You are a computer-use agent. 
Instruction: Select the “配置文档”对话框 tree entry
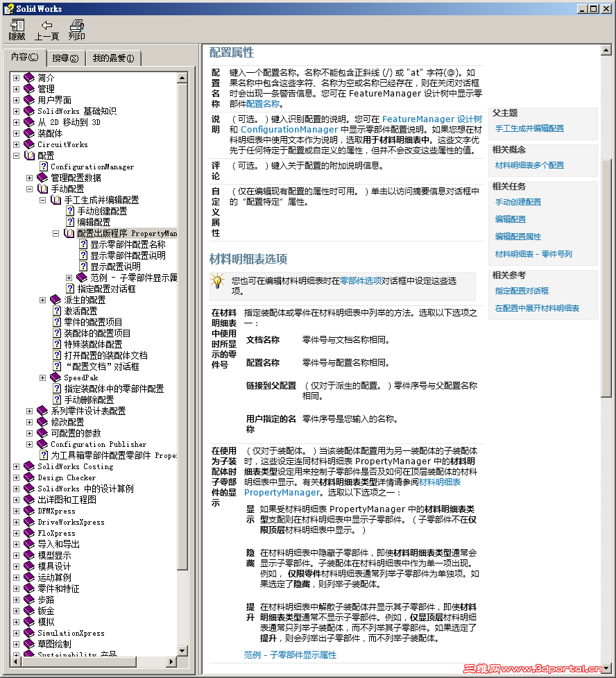click(x=101, y=366)
